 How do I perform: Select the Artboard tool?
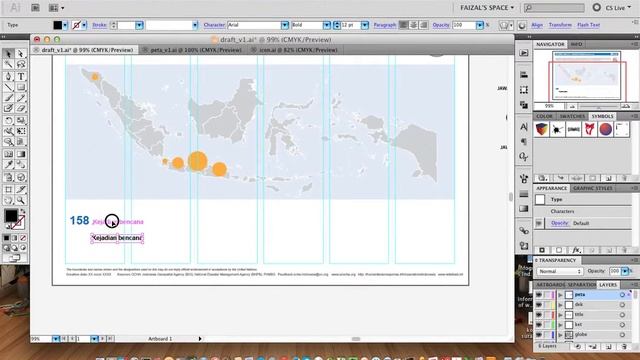point(8,189)
